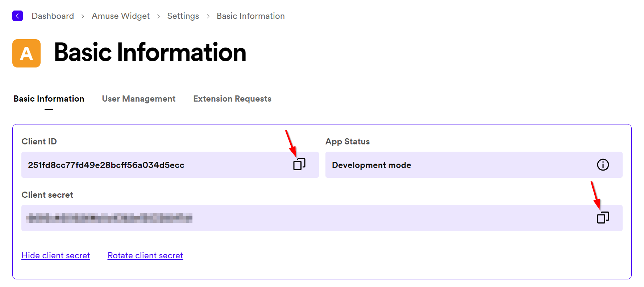Go to Dashboard breadcrumb
Screen dimensions: 644x287
[53, 16]
